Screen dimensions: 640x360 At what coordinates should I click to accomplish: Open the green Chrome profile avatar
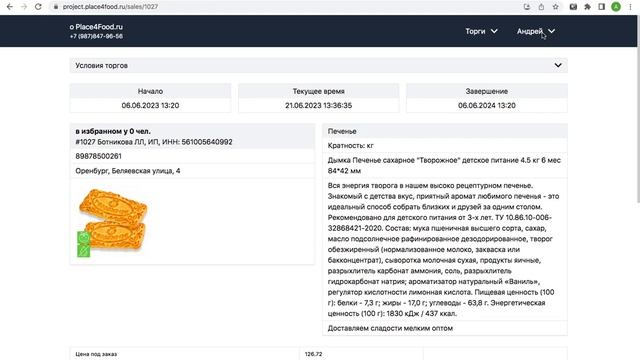click(x=616, y=7)
